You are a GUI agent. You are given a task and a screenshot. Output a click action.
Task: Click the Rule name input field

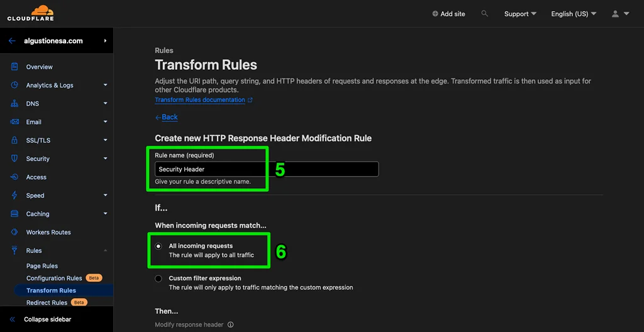(267, 169)
